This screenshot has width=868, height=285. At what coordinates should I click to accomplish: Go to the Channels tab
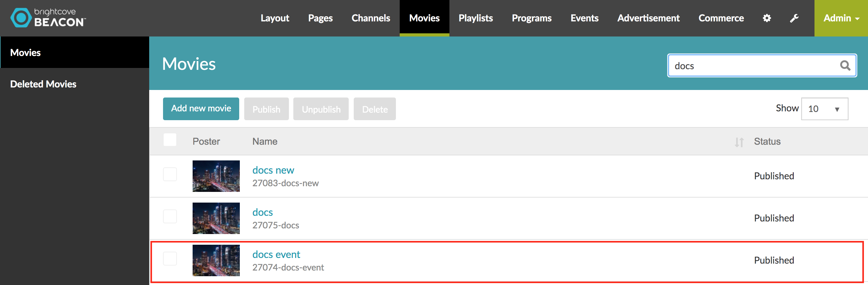(371, 18)
